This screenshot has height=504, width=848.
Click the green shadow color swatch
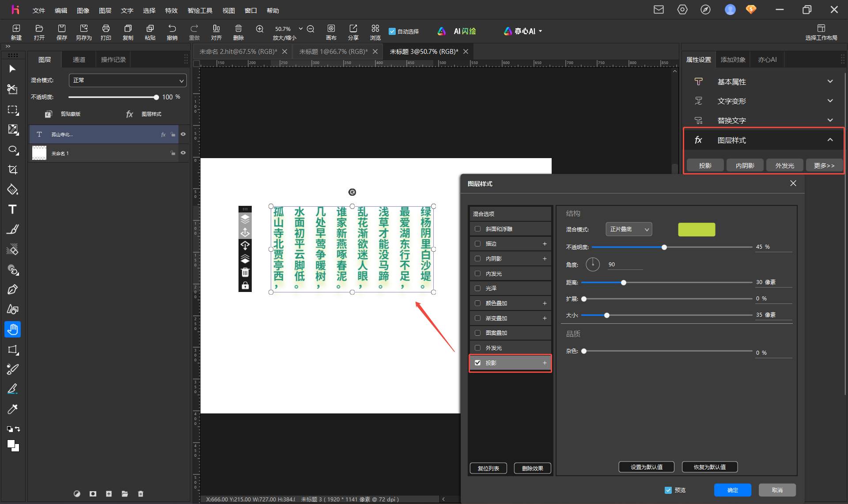[x=697, y=230]
